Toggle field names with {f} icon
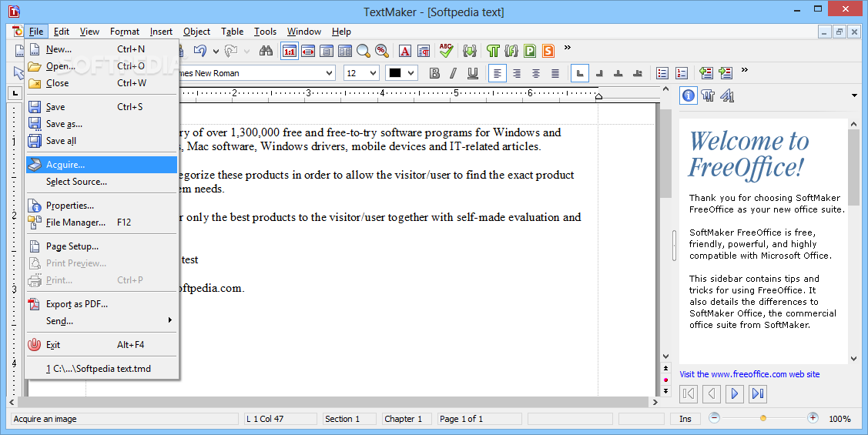 pyautogui.click(x=511, y=51)
